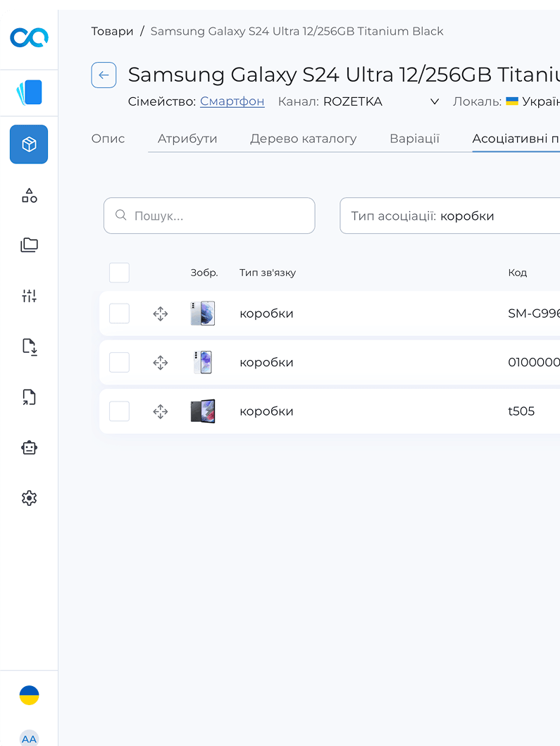Tick the checkbox for SM-G996 row
The width and height of the screenshot is (560, 746).
[x=120, y=313]
